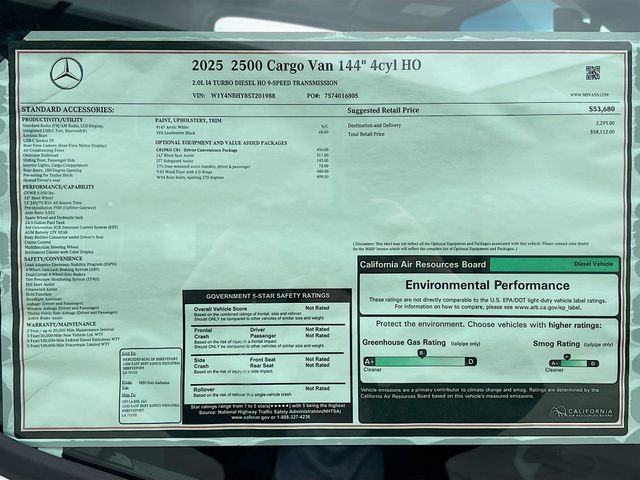The height and width of the screenshot is (480, 640).
Task: Click the 'Total Retail Price' label
Action: [x=366, y=134]
